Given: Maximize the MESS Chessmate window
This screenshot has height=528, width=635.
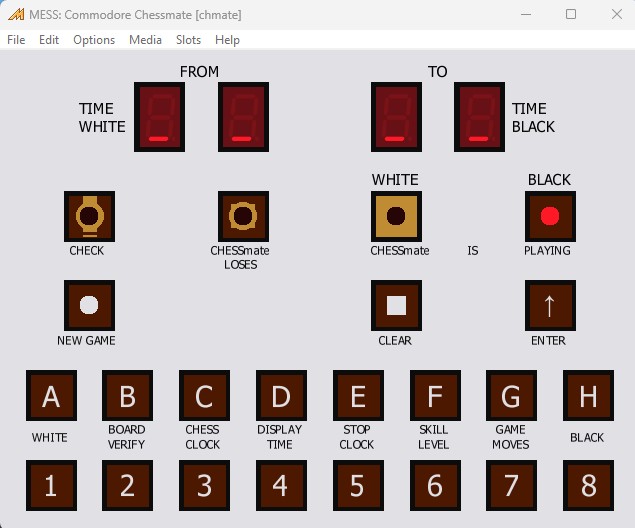Looking at the screenshot, I should click(x=571, y=15).
